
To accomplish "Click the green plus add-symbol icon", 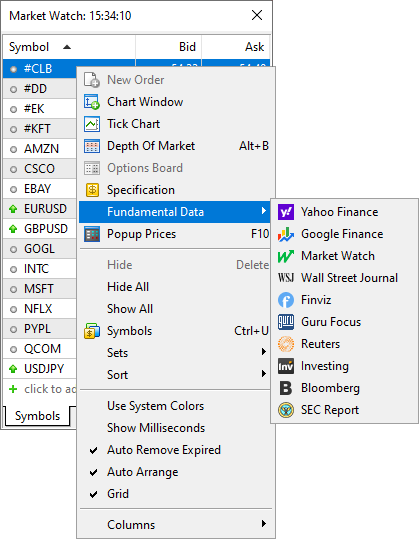I will coord(13,389).
